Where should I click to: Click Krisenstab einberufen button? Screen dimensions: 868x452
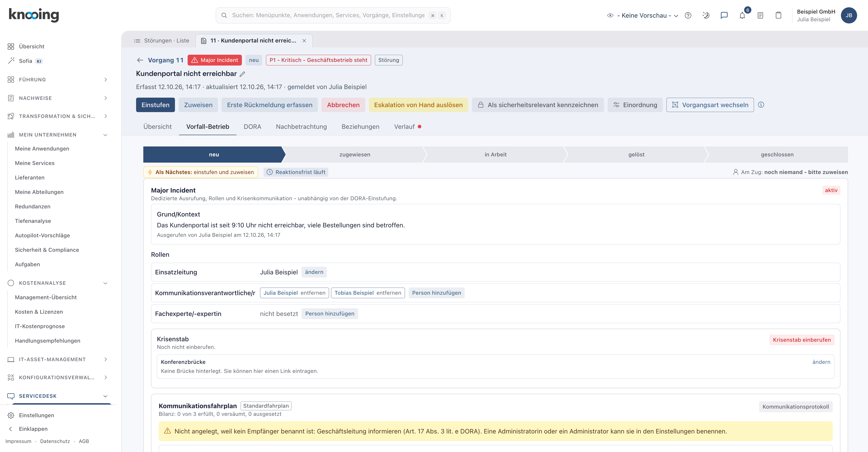pyautogui.click(x=802, y=340)
